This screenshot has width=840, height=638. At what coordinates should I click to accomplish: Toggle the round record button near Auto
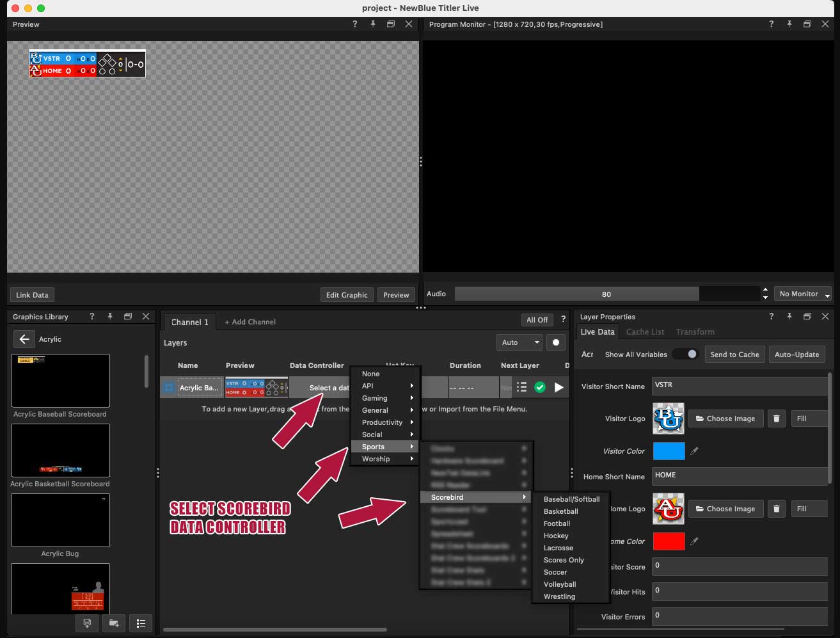(556, 342)
